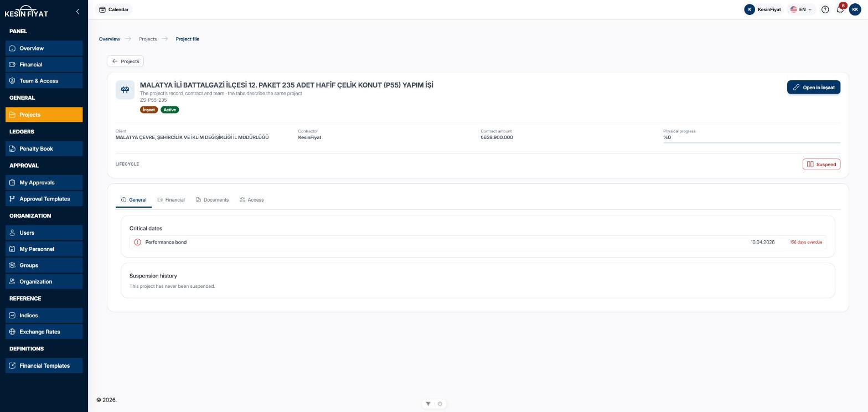Open Groups in the sidebar
The height and width of the screenshot is (412, 868).
click(x=44, y=265)
